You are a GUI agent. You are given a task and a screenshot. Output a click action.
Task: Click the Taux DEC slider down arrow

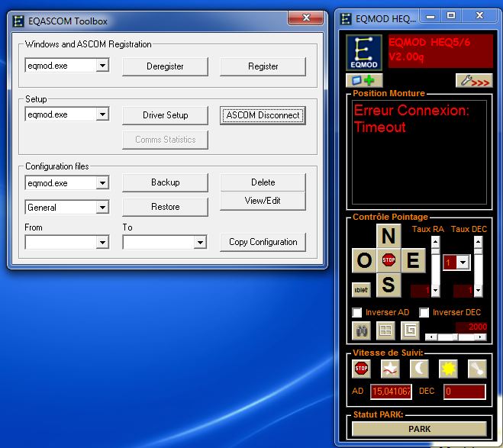click(x=478, y=292)
